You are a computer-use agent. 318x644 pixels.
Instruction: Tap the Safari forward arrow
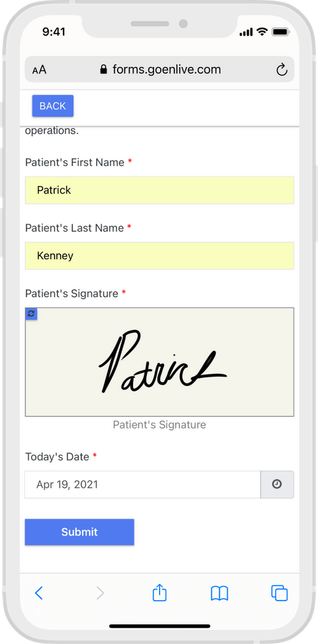pos(100,592)
